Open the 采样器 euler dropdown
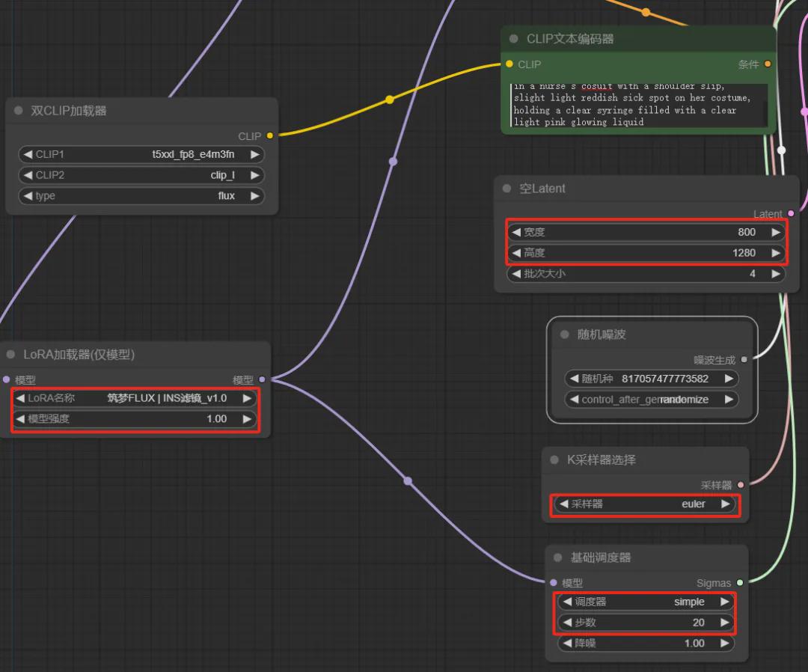This screenshot has height=672, width=808. pyautogui.click(x=644, y=504)
